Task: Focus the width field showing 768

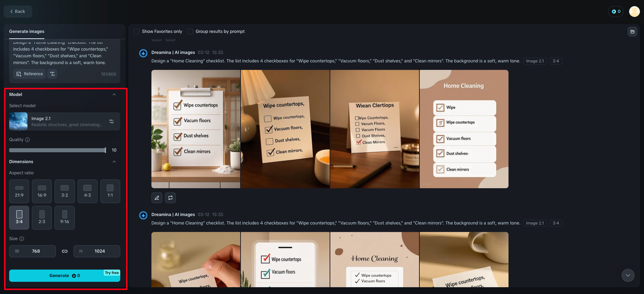Action: click(x=33, y=251)
